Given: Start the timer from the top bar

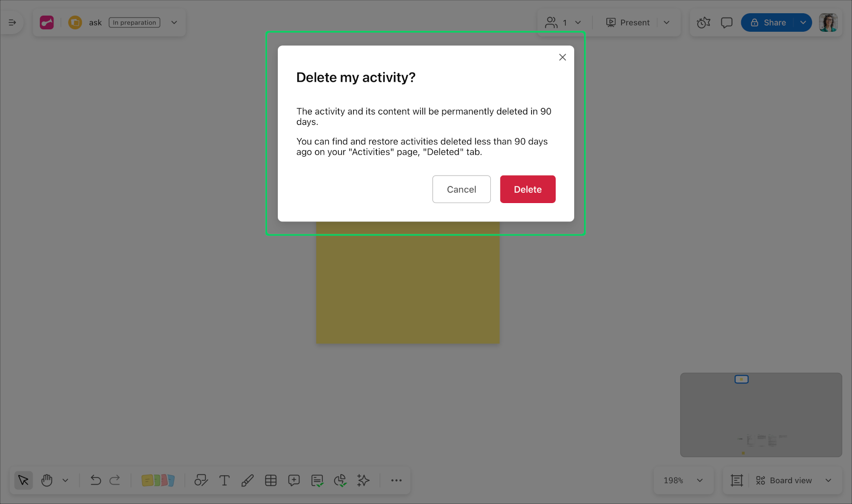Looking at the screenshot, I should tap(703, 22).
